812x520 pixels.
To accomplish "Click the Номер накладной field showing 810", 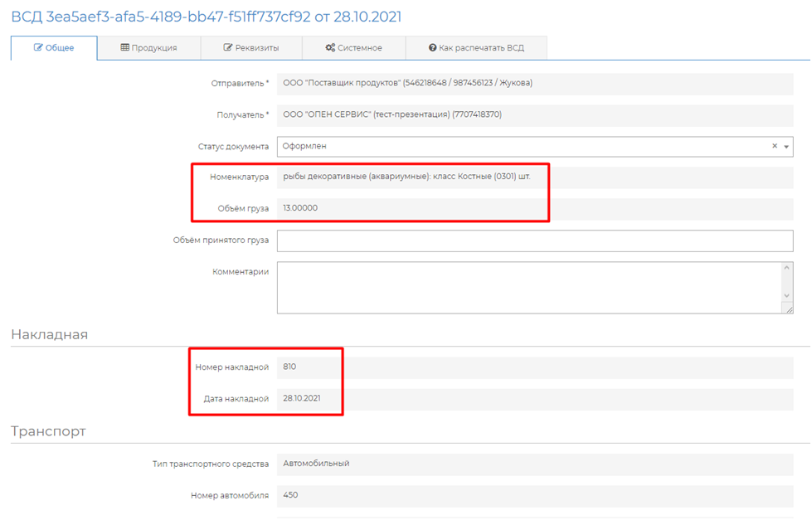I will click(x=535, y=367).
